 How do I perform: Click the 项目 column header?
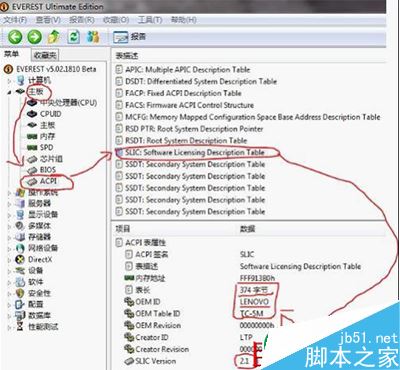pos(123,229)
